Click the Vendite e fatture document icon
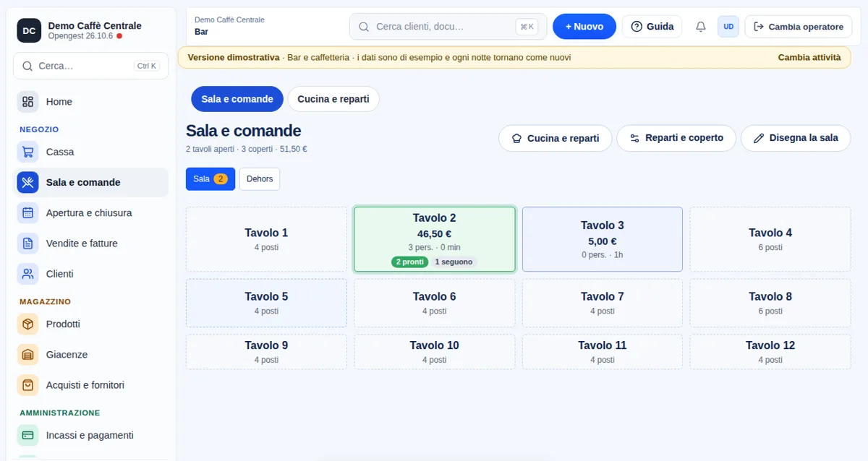The width and height of the screenshot is (868, 461). click(27, 244)
